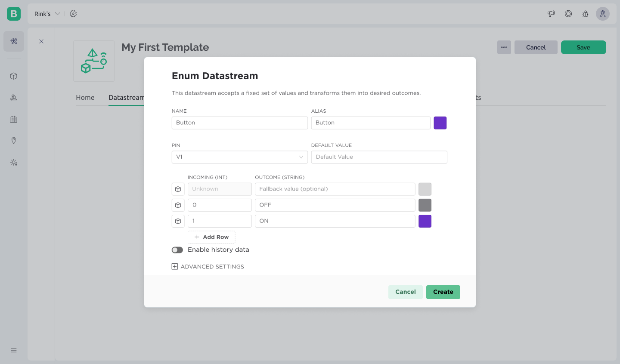Change the gray OFF row color swatch
620x364 pixels.
(x=425, y=205)
